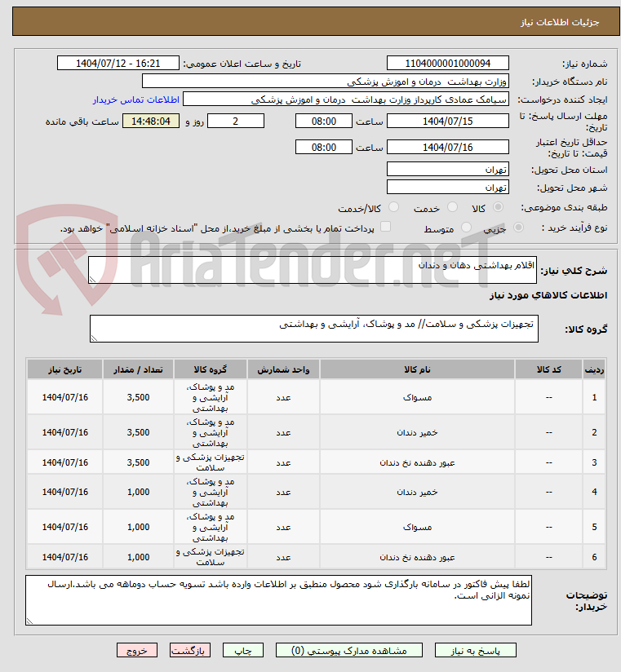Click مسواک in row 5
This screenshot has width=621, height=672.
click(417, 527)
